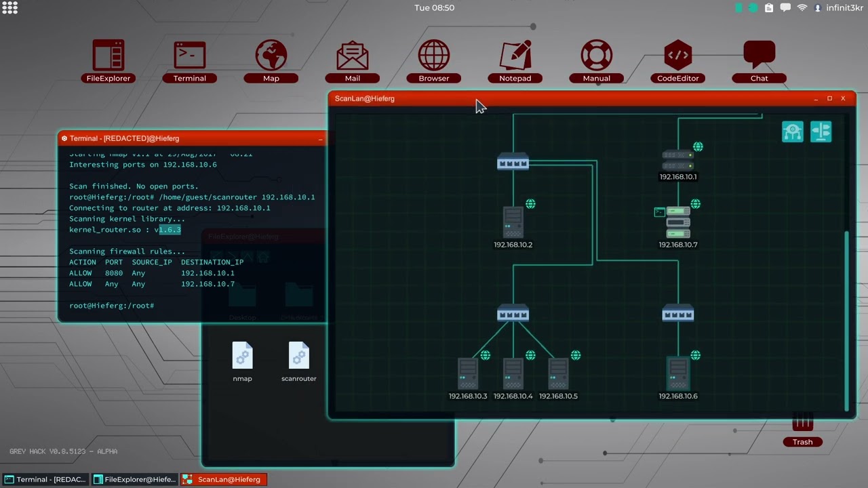Click the signpost button in ScanLan
Screen dimensions: 868x488
821,131
